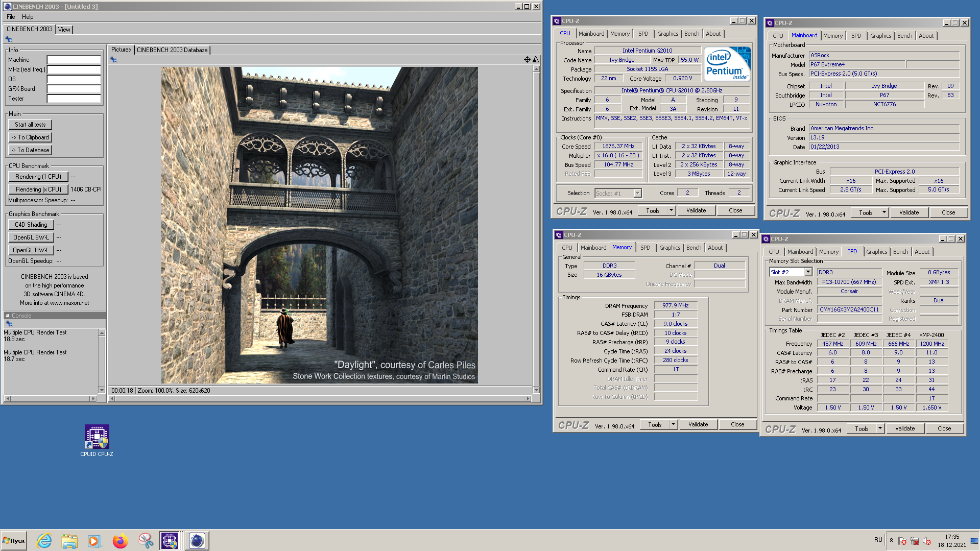Launch Windows Media Player from taskbar
Screen dimensions: 980x551
pos(94,540)
